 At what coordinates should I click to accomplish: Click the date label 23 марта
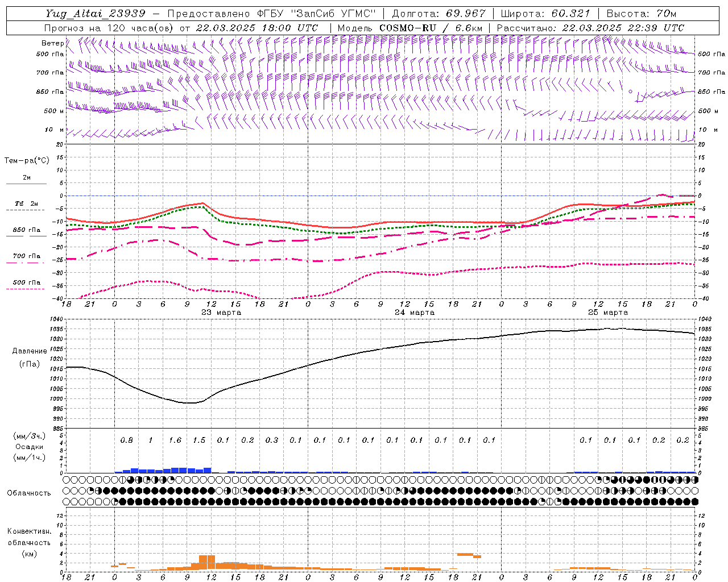pos(221,313)
